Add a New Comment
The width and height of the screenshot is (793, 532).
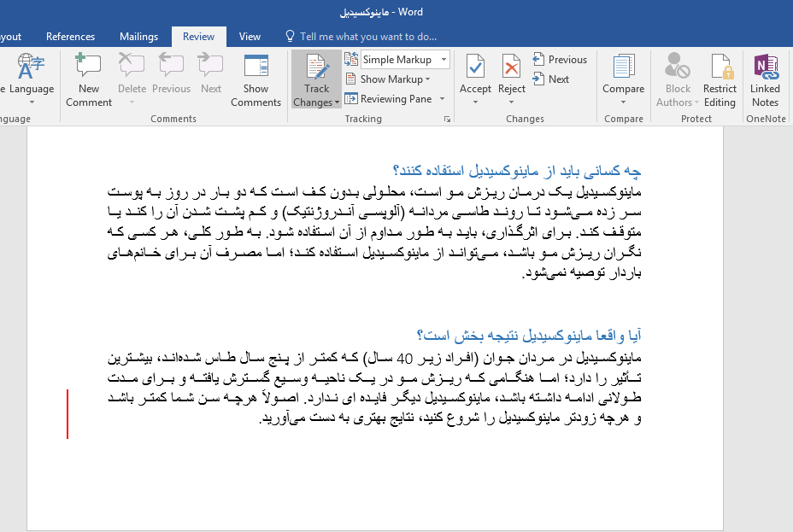89,80
